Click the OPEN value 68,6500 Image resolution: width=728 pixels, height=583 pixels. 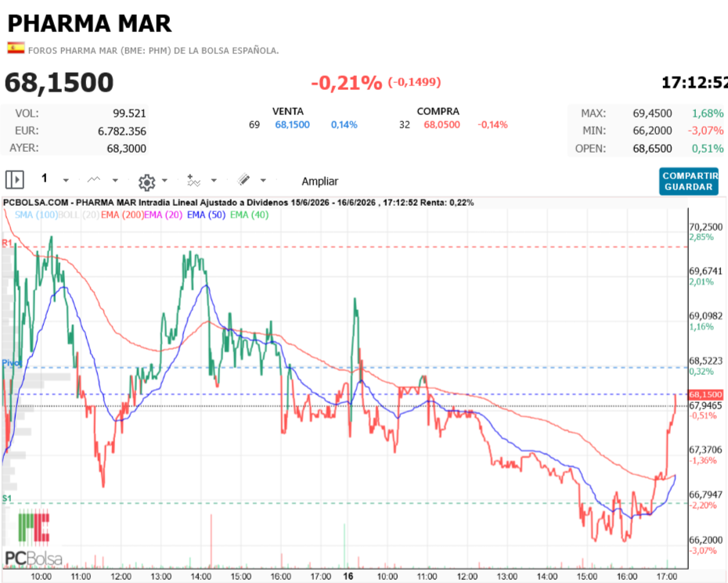point(652,149)
